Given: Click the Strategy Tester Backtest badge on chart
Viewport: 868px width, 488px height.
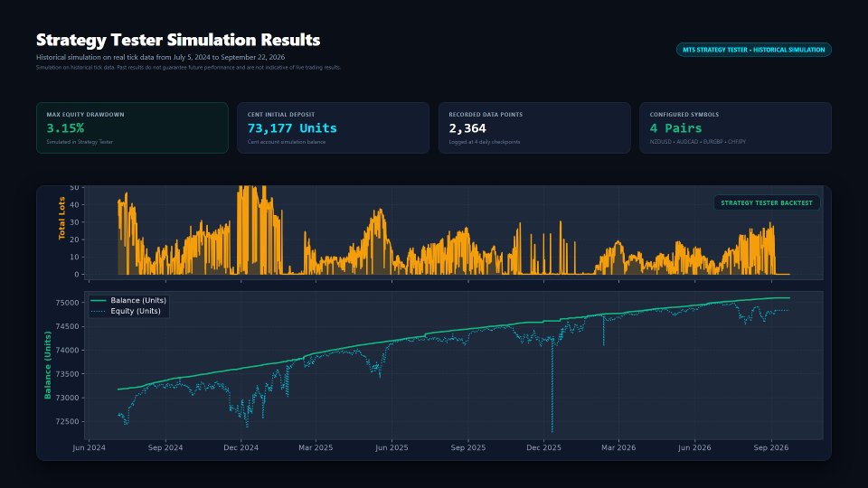Looking at the screenshot, I should (x=767, y=203).
